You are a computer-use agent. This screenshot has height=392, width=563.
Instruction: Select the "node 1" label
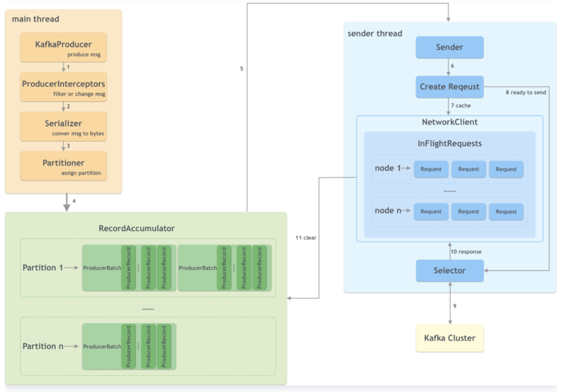point(388,168)
